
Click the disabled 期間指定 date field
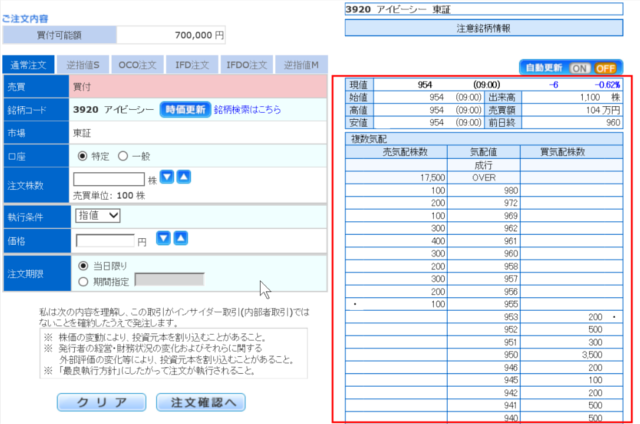point(169,280)
